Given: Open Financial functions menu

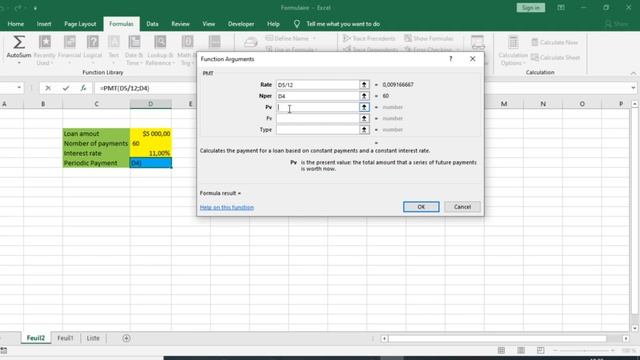Looking at the screenshot, I should click(70, 51).
